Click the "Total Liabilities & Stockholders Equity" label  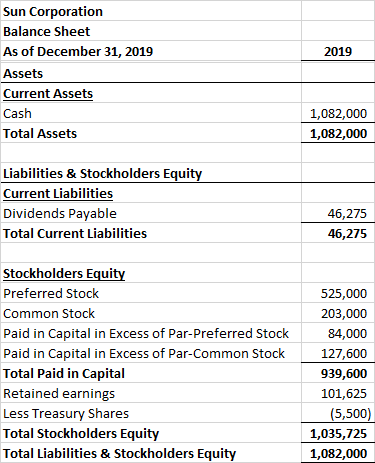[x=119, y=454]
